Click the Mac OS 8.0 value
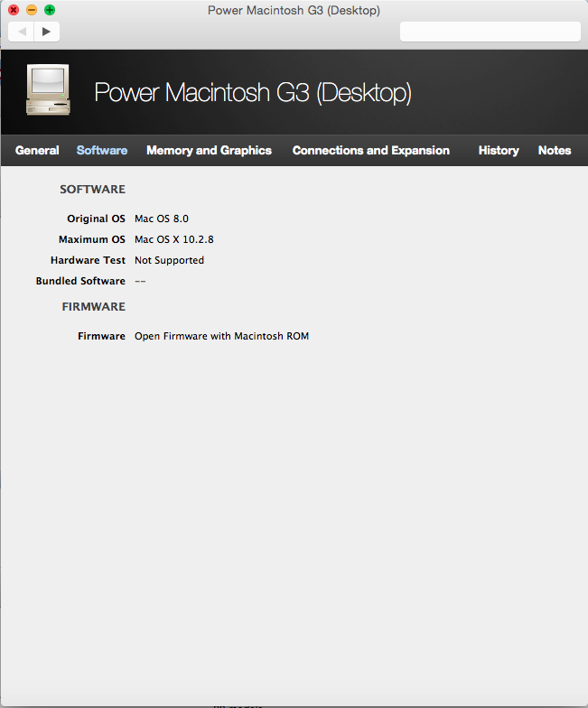This screenshot has height=708, width=588. tap(162, 219)
